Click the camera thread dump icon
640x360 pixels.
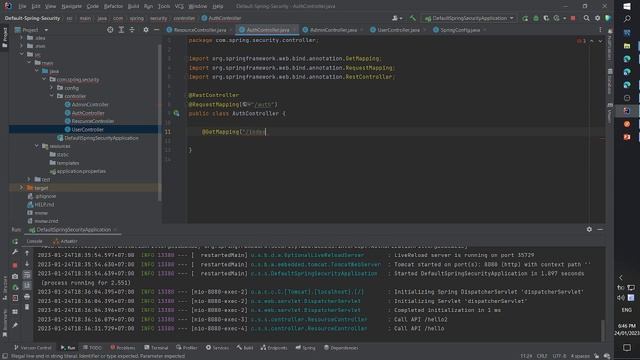(x=15, y=276)
